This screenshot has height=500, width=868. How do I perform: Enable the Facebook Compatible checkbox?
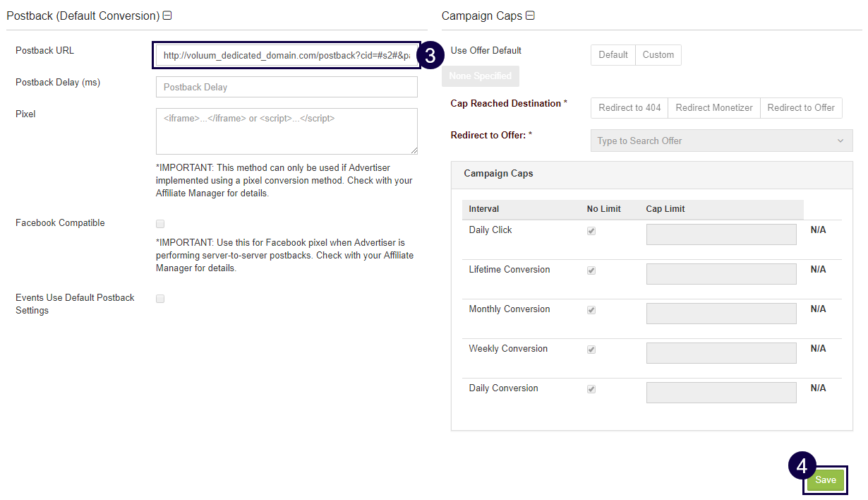160,224
